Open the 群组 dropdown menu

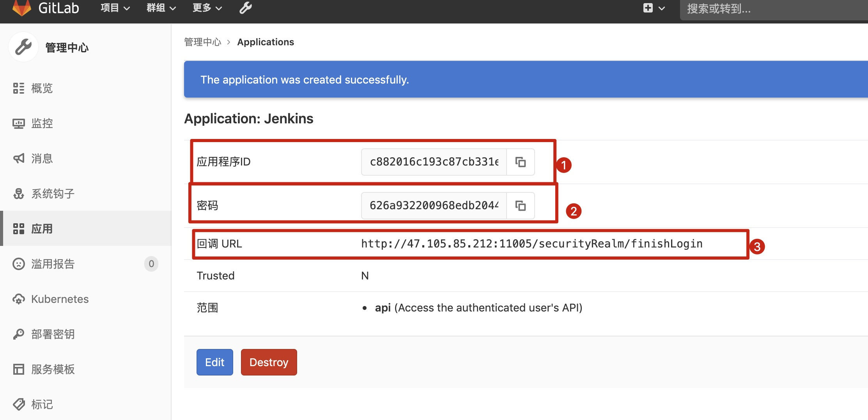tap(161, 8)
